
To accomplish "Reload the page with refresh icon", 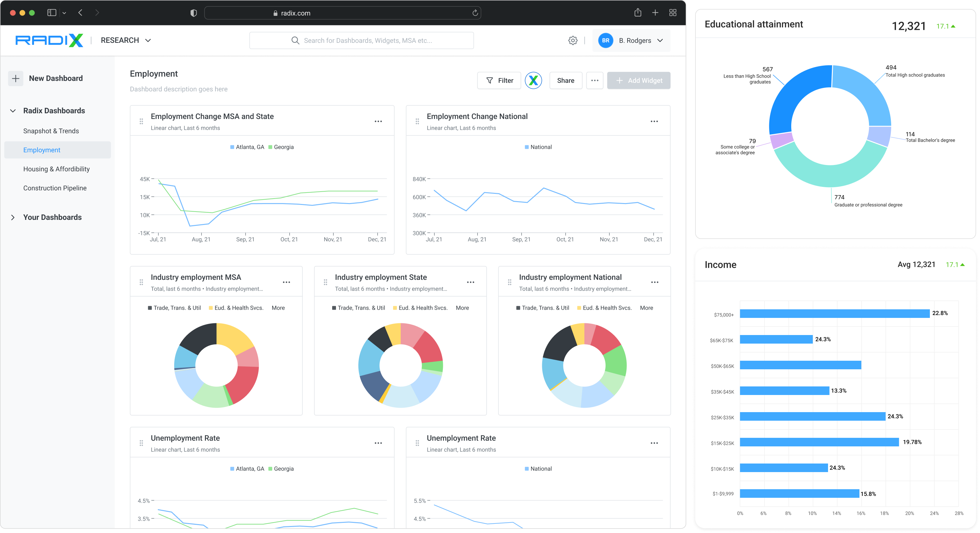I will point(475,13).
